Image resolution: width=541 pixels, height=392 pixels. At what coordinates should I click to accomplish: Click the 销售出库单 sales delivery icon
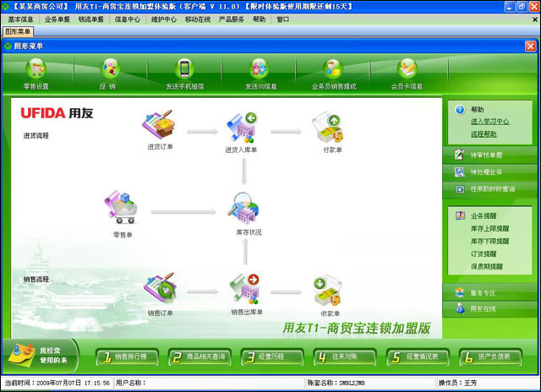coord(244,289)
